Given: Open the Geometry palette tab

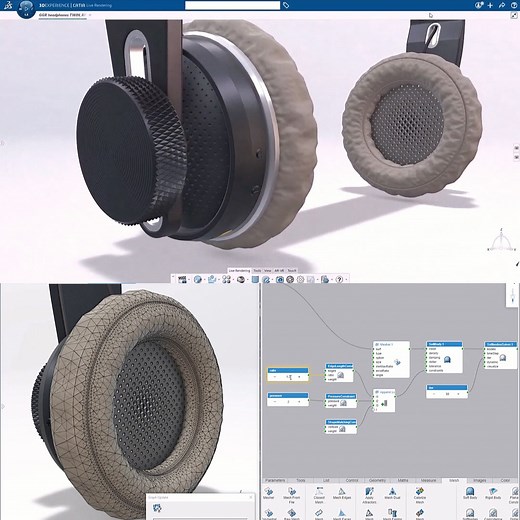Looking at the screenshot, I should 377,480.
